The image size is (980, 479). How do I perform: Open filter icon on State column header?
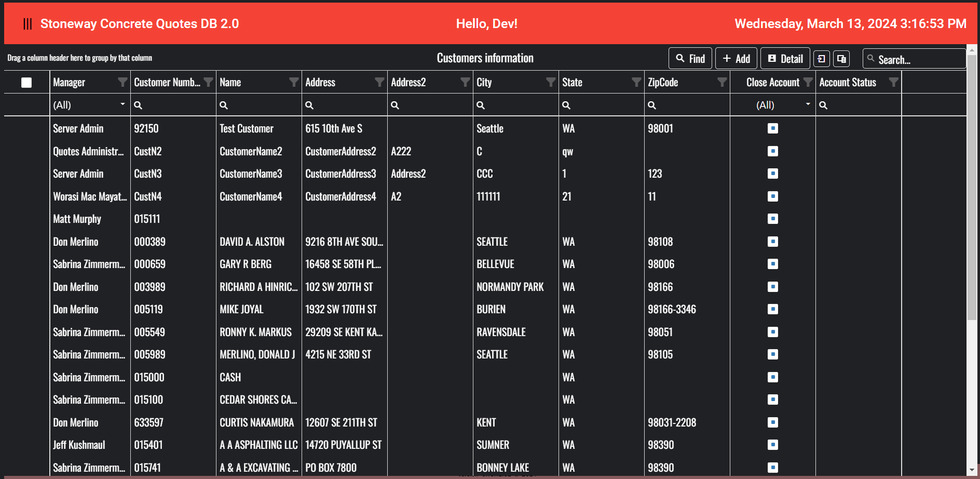636,82
